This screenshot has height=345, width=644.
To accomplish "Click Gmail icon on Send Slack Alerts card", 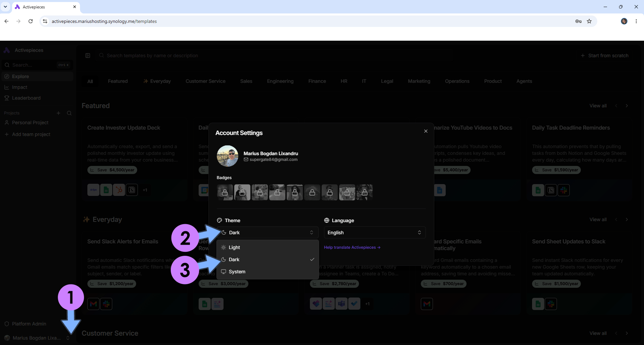I will point(93,304).
